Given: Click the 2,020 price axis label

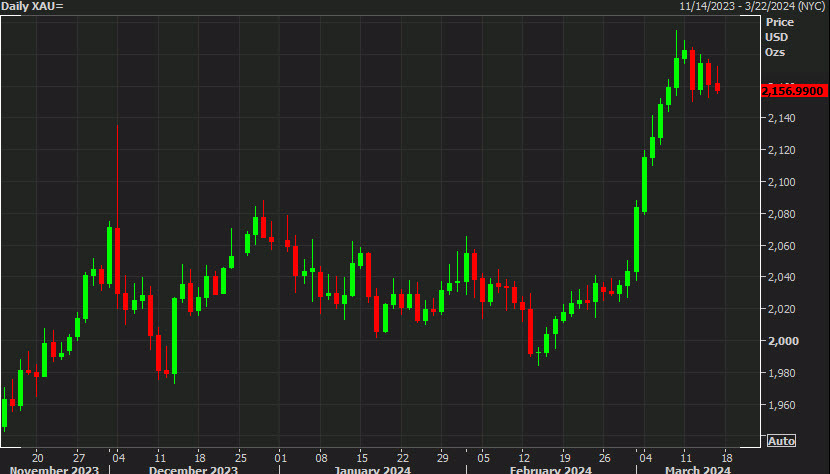Looking at the screenshot, I should coord(781,309).
